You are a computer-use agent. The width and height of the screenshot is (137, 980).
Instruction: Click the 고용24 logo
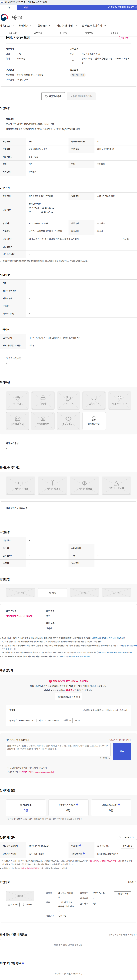(11, 17)
